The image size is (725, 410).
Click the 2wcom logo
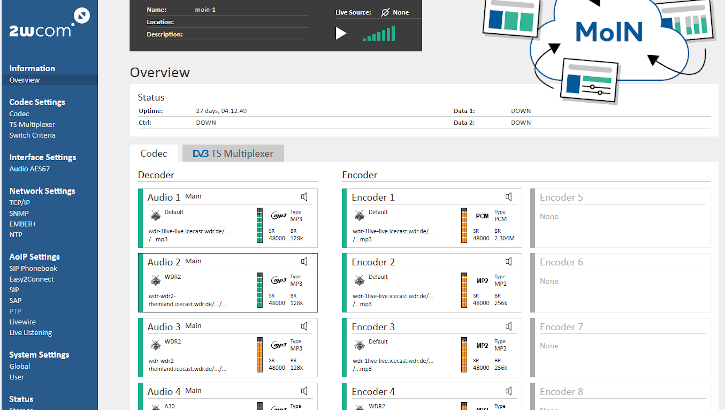49,23
